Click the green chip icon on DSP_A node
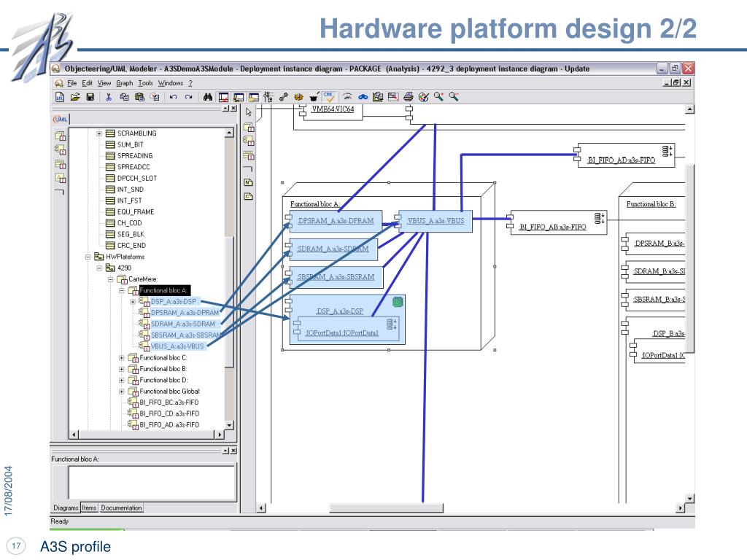This screenshot has height=560, width=747. click(398, 302)
